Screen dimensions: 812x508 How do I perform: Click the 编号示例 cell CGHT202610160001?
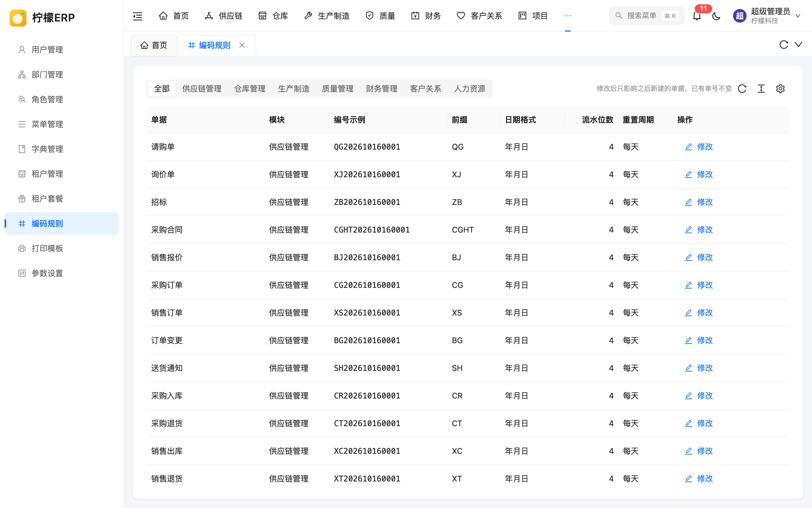372,230
